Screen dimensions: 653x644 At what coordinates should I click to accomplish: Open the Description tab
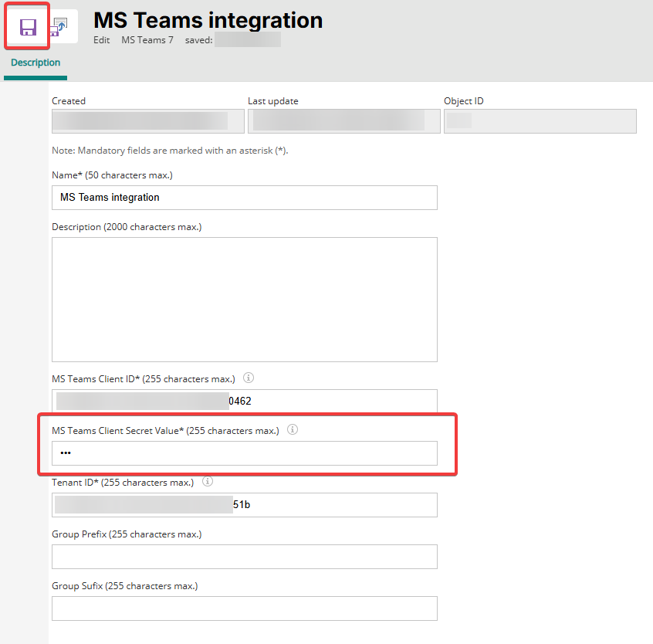[36, 63]
